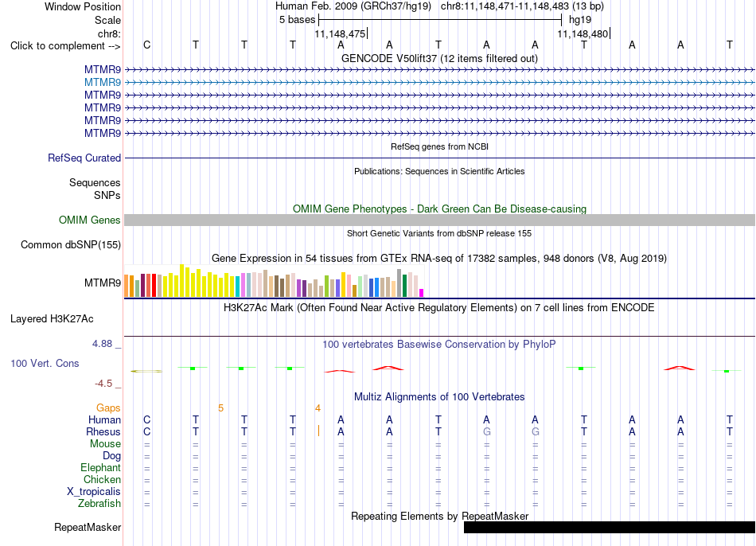Click the Gaps row label
The width and height of the screenshot is (756, 546).
tap(108, 408)
